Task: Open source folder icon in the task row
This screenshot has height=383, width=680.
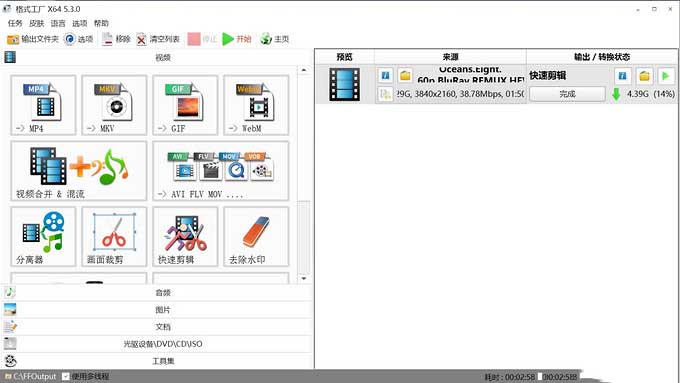Action: pyautogui.click(x=405, y=75)
